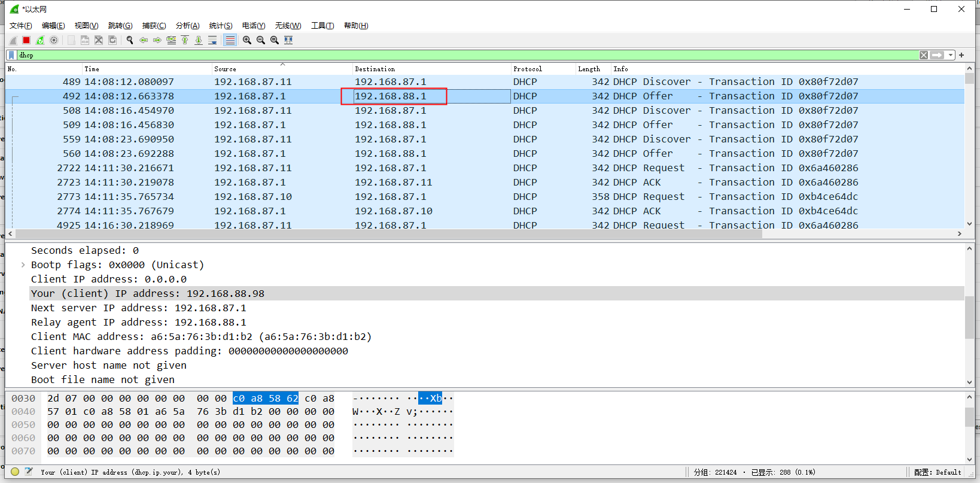980x483 pixels.
Task: Toggle packet list colorization
Action: pos(230,40)
